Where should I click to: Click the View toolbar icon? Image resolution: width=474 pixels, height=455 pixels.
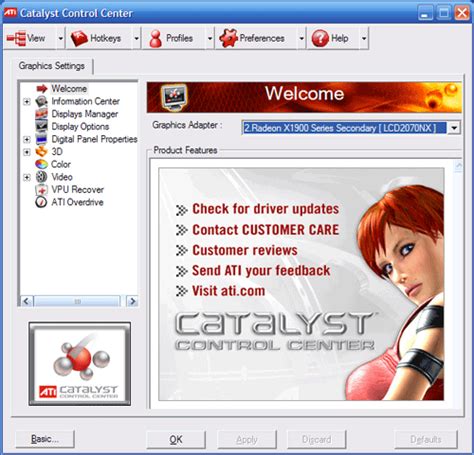coord(16,38)
